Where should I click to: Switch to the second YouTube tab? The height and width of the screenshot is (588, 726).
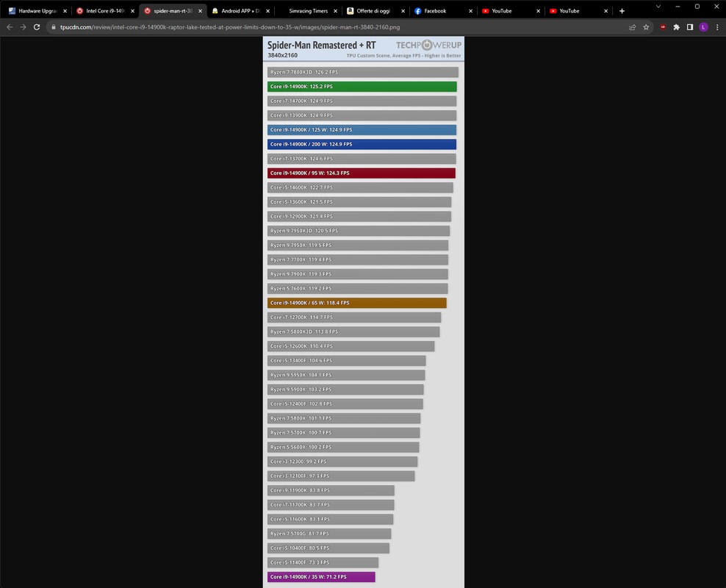(x=578, y=10)
